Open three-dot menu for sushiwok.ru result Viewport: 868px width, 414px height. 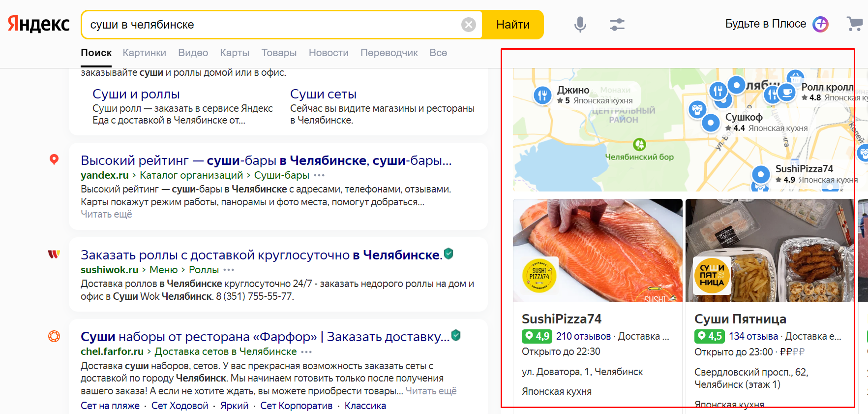click(x=229, y=270)
